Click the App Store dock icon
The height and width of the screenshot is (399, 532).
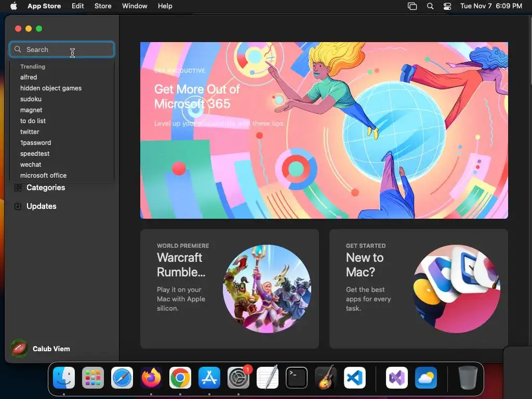209,378
